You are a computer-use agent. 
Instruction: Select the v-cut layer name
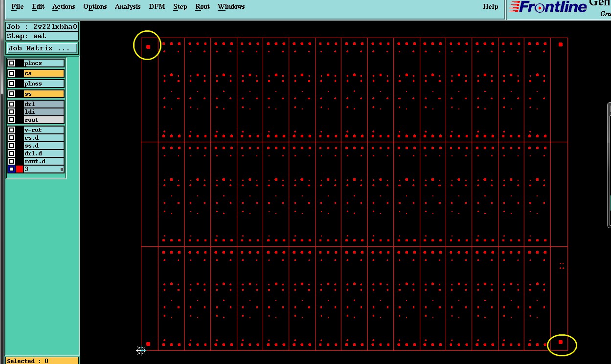coord(44,130)
